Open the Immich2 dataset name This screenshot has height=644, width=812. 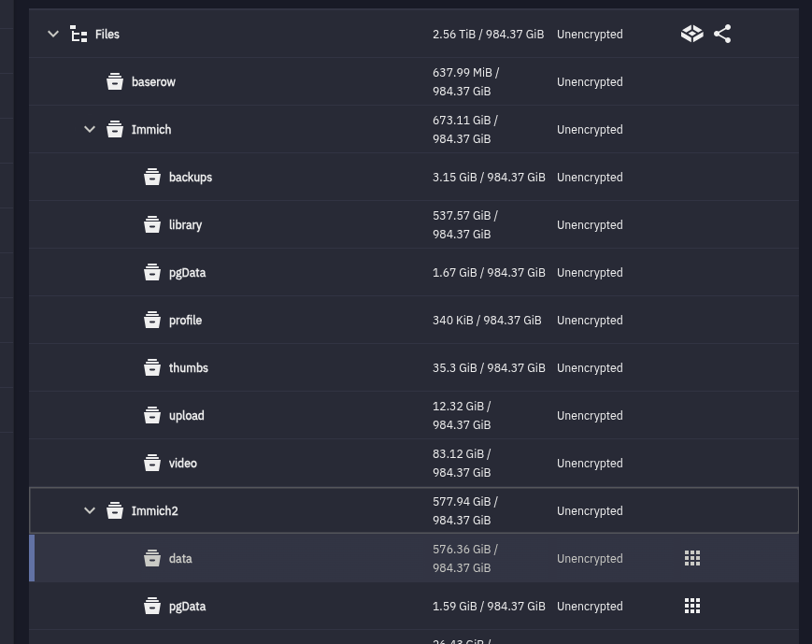154,511
